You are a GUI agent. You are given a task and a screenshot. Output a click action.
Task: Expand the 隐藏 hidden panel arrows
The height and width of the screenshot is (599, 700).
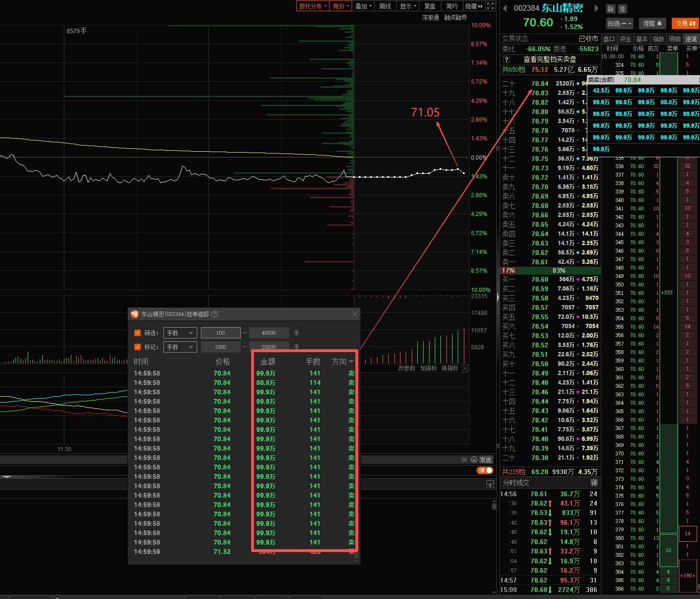coord(474,6)
